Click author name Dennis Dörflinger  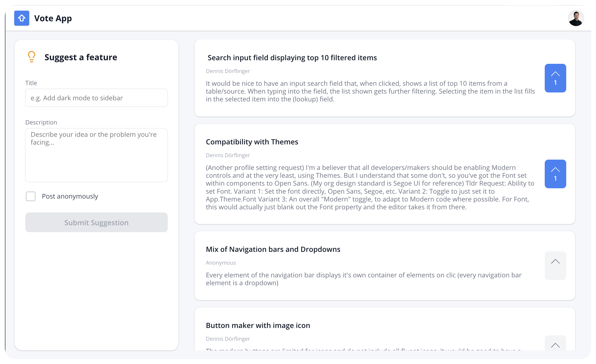[228, 71]
